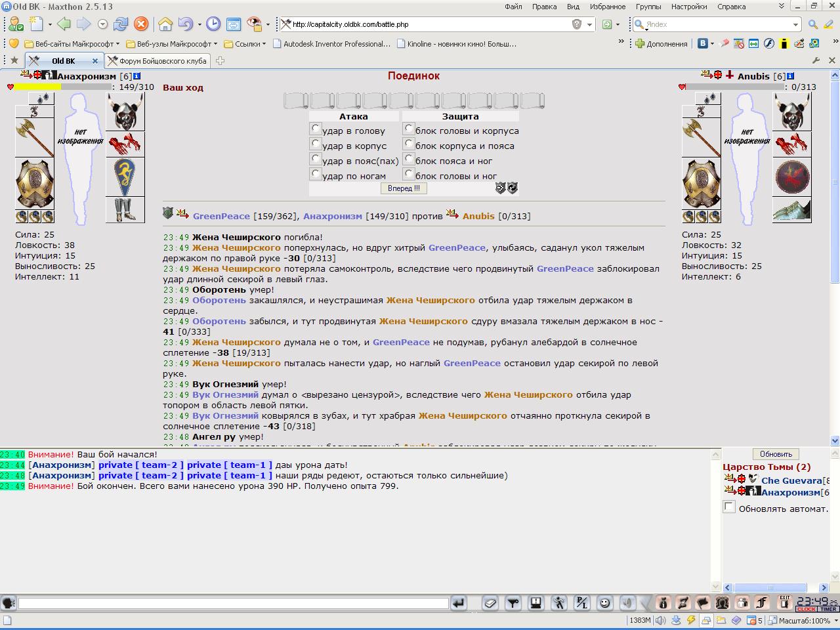Click the P/L icon in chat toolbar

click(581, 603)
